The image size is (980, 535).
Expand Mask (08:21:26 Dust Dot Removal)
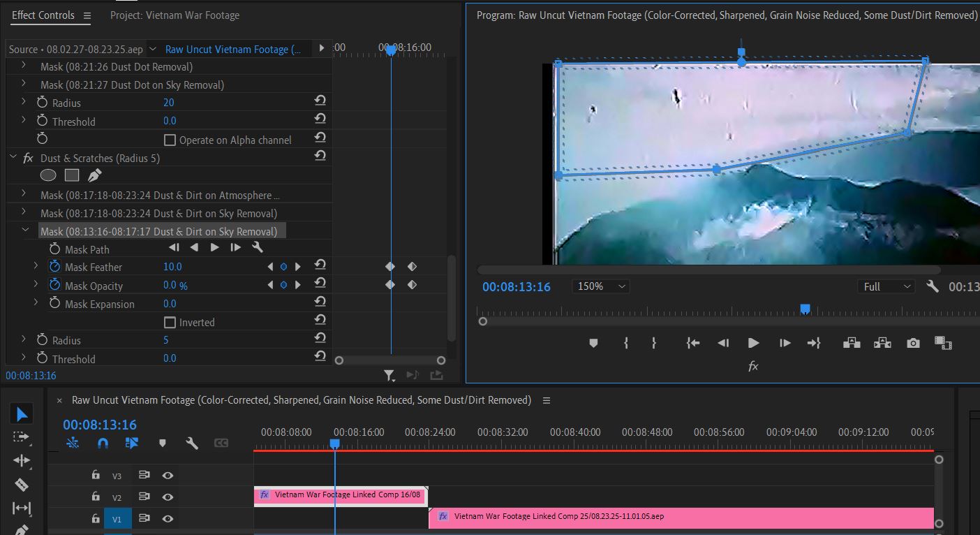(x=24, y=66)
